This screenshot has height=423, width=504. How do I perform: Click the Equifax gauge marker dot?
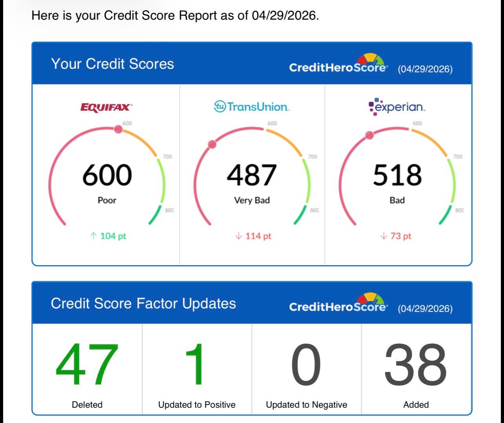[x=118, y=130]
